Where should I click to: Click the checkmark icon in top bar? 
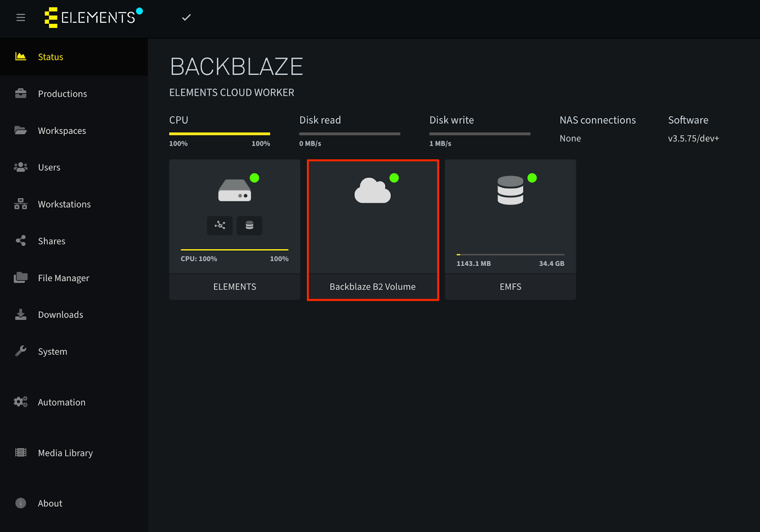click(186, 18)
